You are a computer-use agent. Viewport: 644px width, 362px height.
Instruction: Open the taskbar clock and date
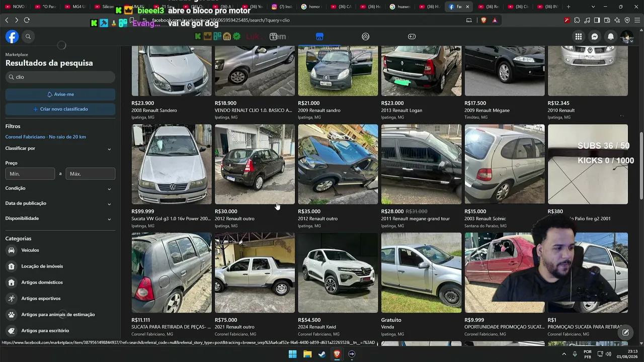click(628, 354)
